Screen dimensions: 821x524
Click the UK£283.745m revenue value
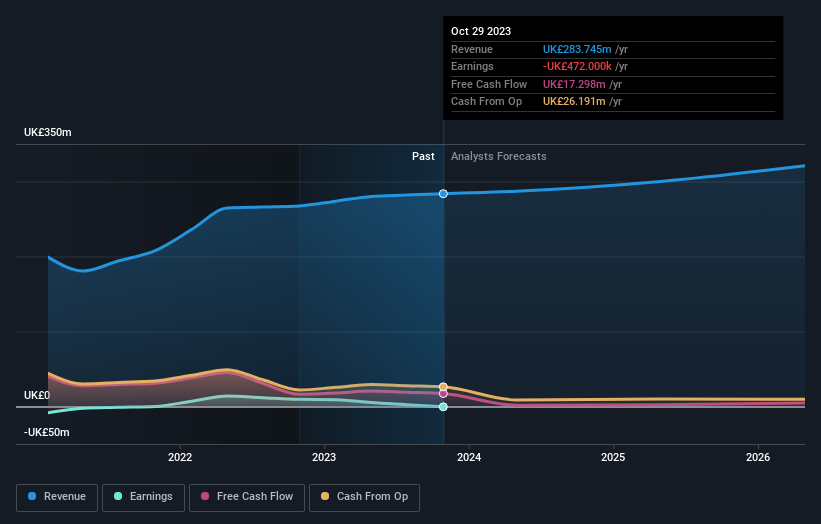[x=577, y=49]
